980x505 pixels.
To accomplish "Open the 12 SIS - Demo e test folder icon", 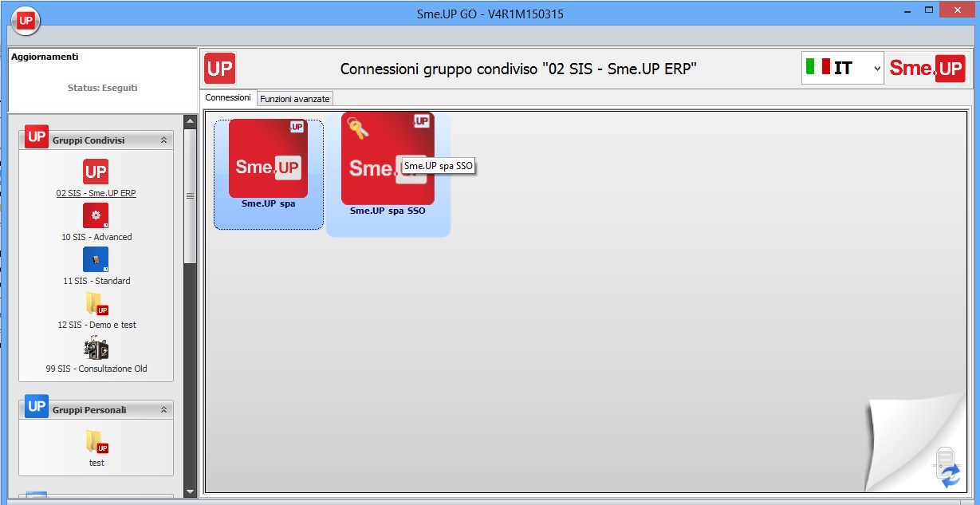I will (96, 303).
